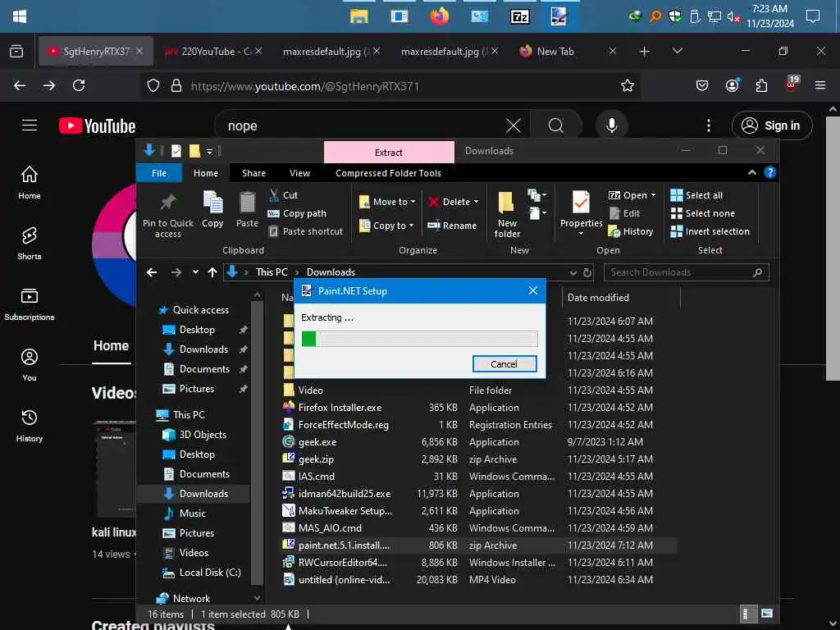This screenshot has width=840, height=630.
Task: Select Desktop under Quick access
Action: coord(197,330)
